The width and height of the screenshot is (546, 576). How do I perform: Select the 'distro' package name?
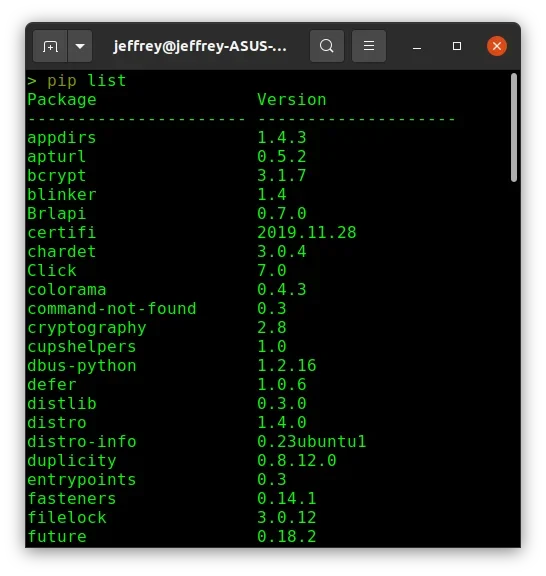pyautogui.click(x=57, y=423)
